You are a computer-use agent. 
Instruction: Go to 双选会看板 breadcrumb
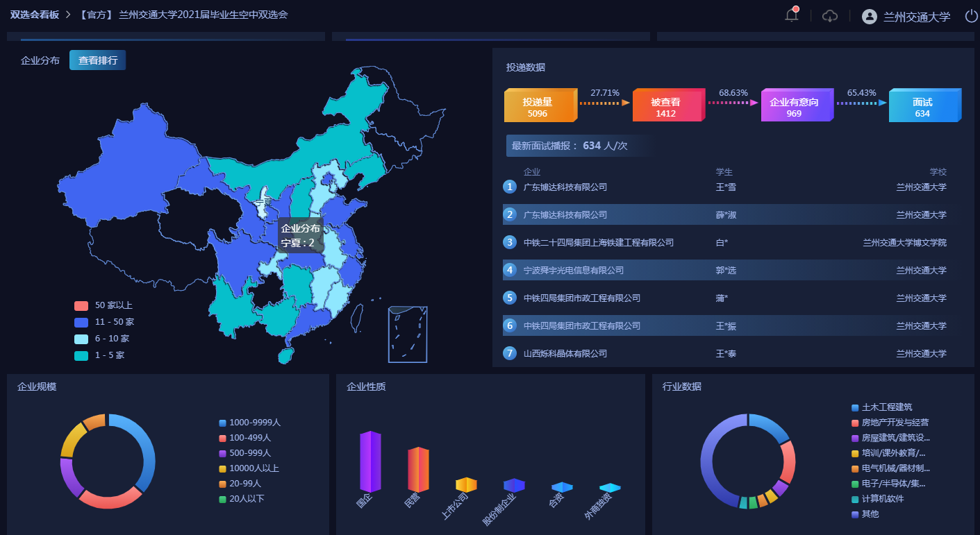click(35, 15)
